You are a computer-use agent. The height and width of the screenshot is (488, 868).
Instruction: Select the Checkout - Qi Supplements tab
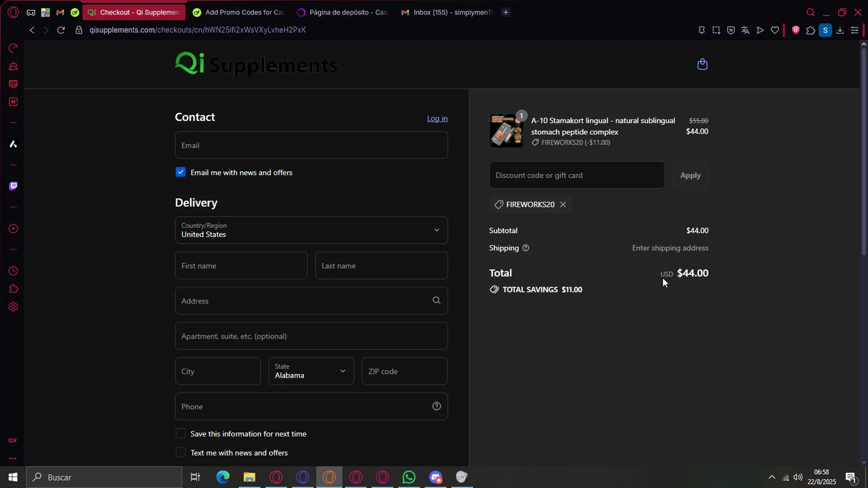(x=134, y=12)
